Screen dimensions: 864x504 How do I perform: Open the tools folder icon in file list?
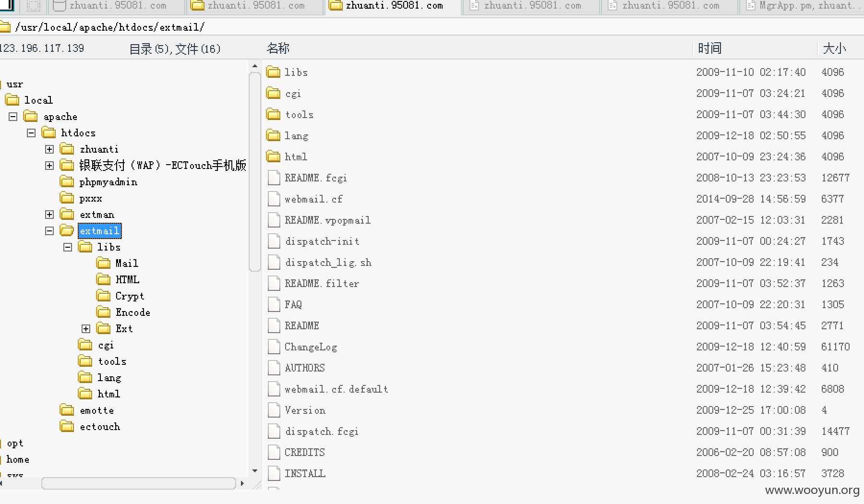(274, 114)
